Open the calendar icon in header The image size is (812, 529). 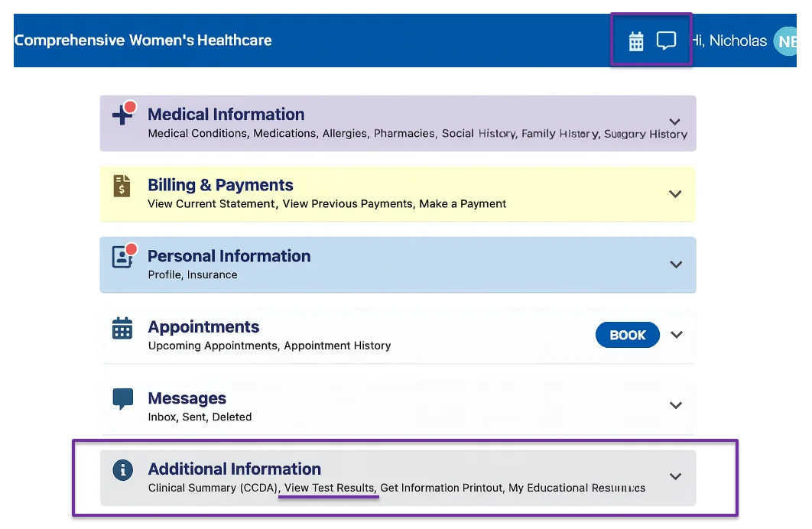(636, 41)
